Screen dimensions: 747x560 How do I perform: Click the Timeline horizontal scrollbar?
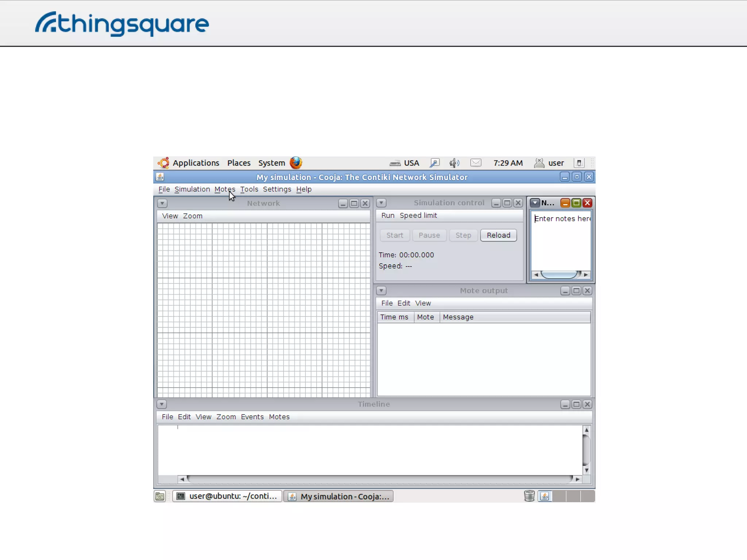pyautogui.click(x=379, y=479)
